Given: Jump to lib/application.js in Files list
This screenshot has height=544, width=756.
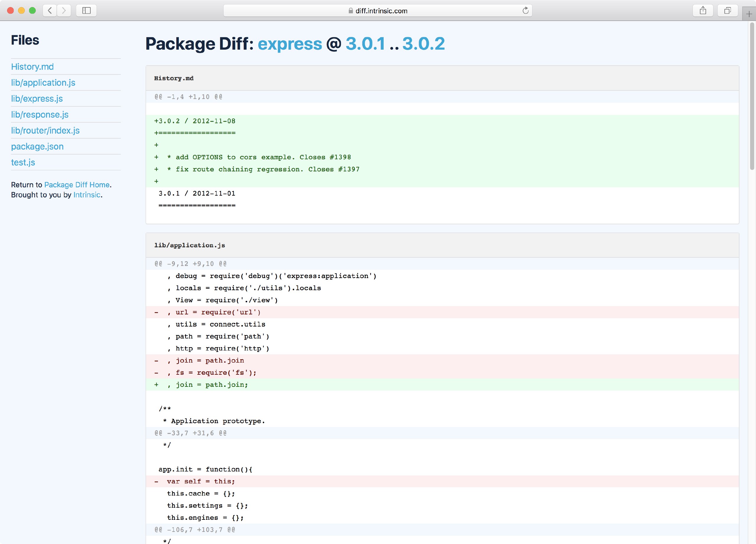Looking at the screenshot, I should pyautogui.click(x=43, y=83).
